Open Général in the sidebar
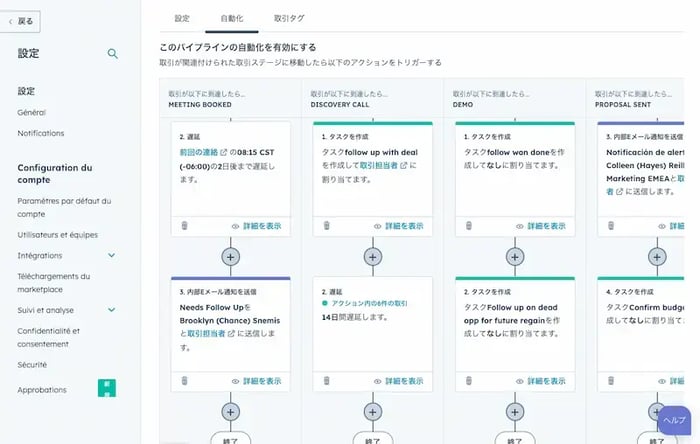The width and height of the screenshot is (700, 444). click(x=32, y=112)
